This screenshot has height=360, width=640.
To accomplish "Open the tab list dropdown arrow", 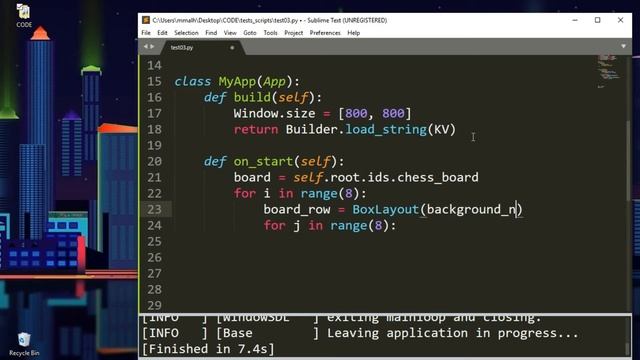I will 623,47.
